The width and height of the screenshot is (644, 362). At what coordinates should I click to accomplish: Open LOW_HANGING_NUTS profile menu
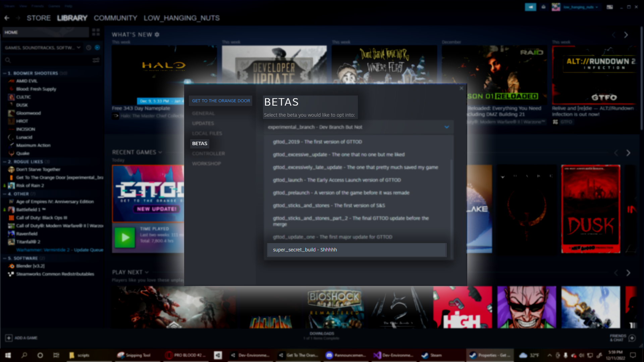coord(181,18)
